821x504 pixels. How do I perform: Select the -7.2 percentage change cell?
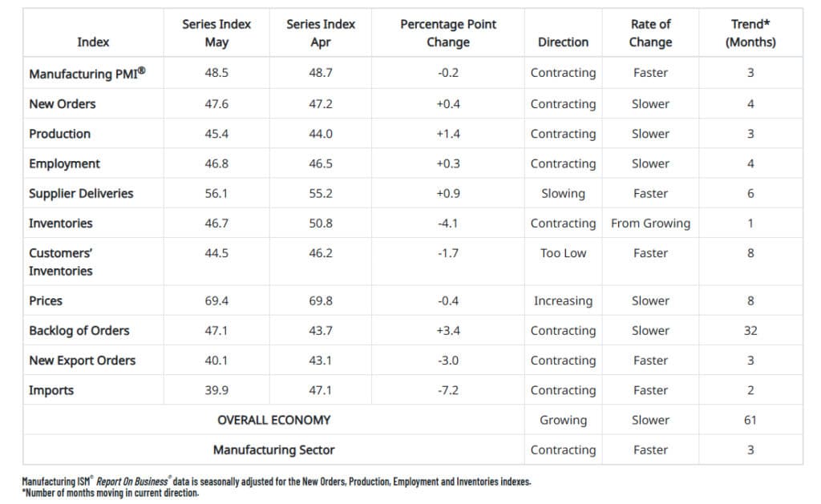(x=448, y=390)
